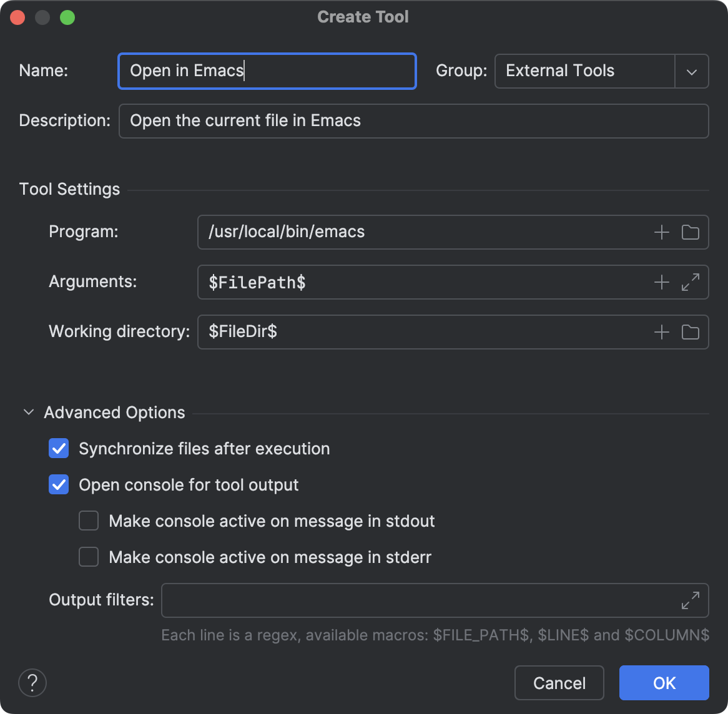Select the External Tools group combo box
The height and width of the screenshot is (714, 728).
[x=584, y=71]
